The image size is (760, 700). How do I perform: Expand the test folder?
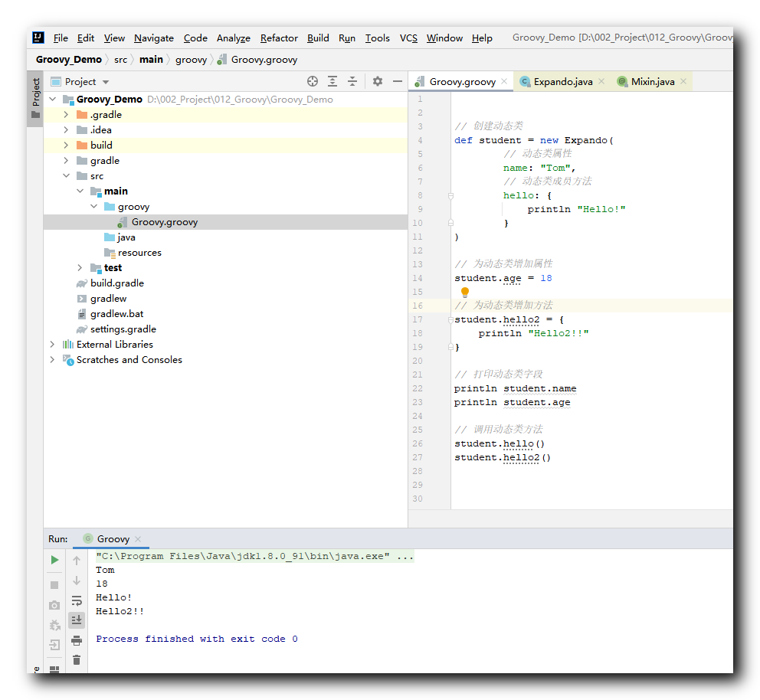coord(80,268)
